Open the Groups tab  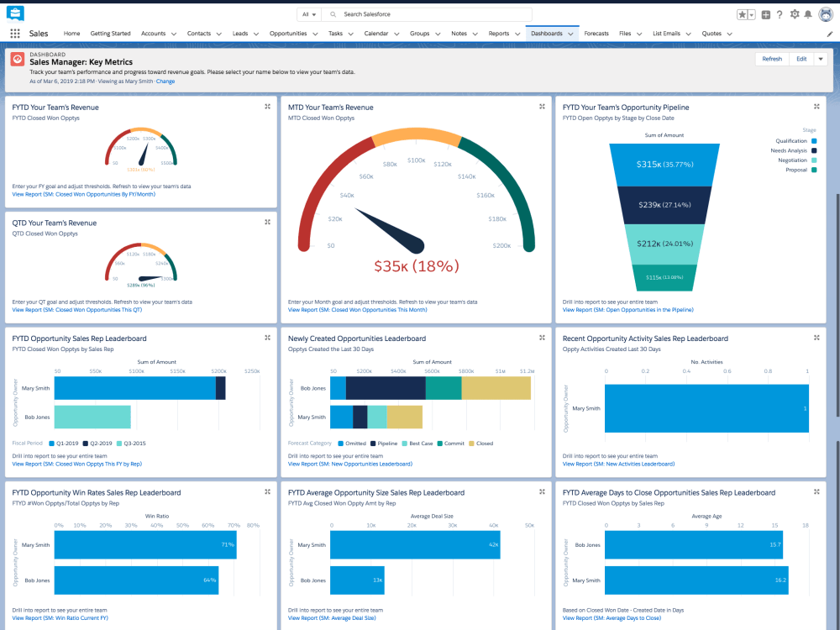419,34
